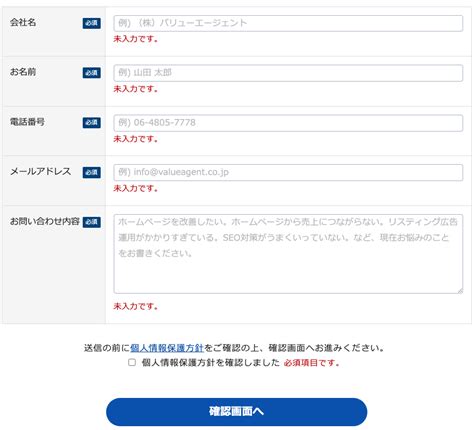Click 未入力です error under the textarea
Screen dimensions: 474x430
point(135,306)
